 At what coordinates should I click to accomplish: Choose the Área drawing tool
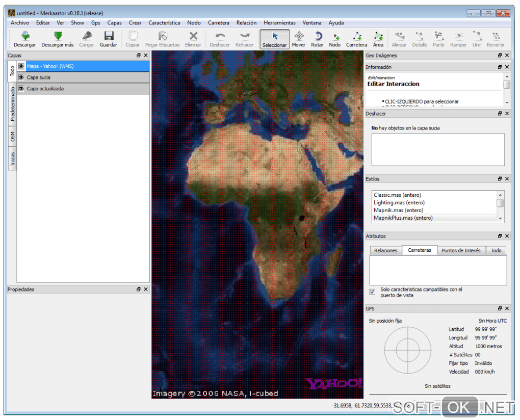click(x=378, y=36)
